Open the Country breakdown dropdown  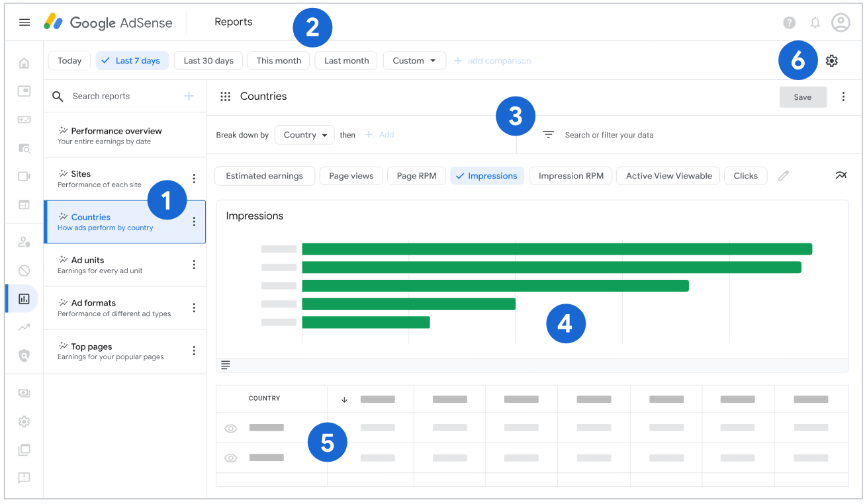coord(304,134)
